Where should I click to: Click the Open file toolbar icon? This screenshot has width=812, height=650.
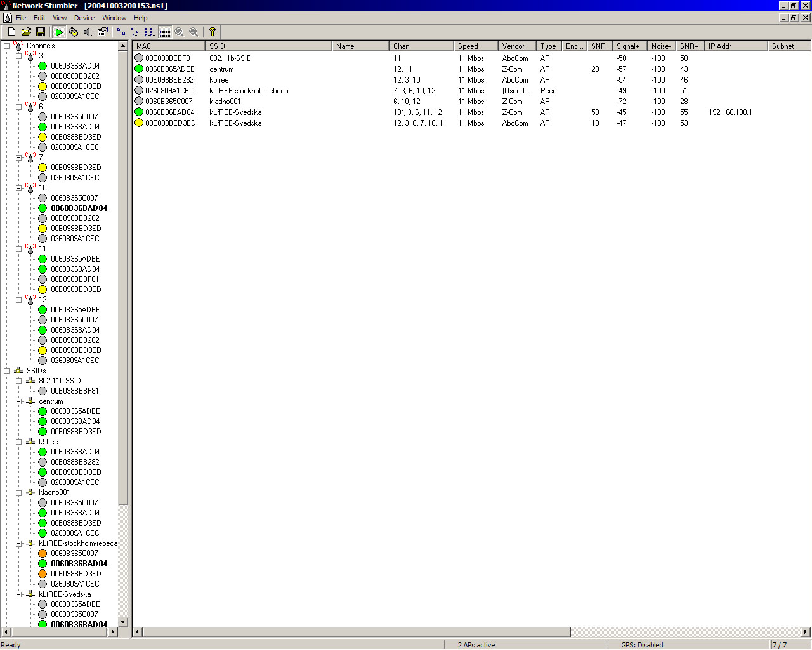point(26,32)
